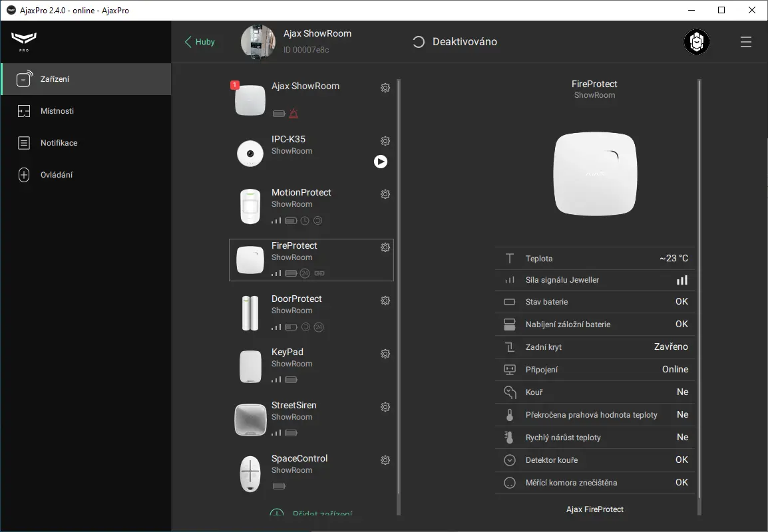The image size is (768, 532).
Task: Click the Ajax Pro logo
Action: pos(23,41)
